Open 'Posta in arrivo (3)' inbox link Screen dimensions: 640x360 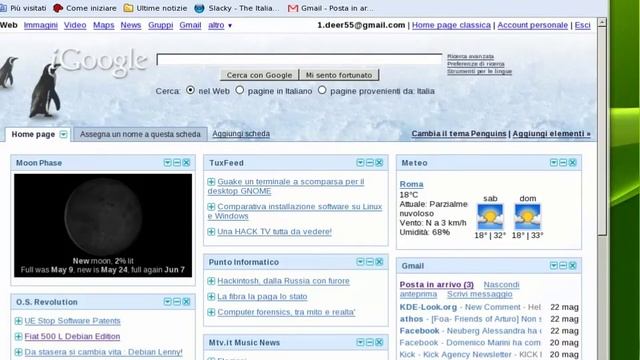click(437, 284)
